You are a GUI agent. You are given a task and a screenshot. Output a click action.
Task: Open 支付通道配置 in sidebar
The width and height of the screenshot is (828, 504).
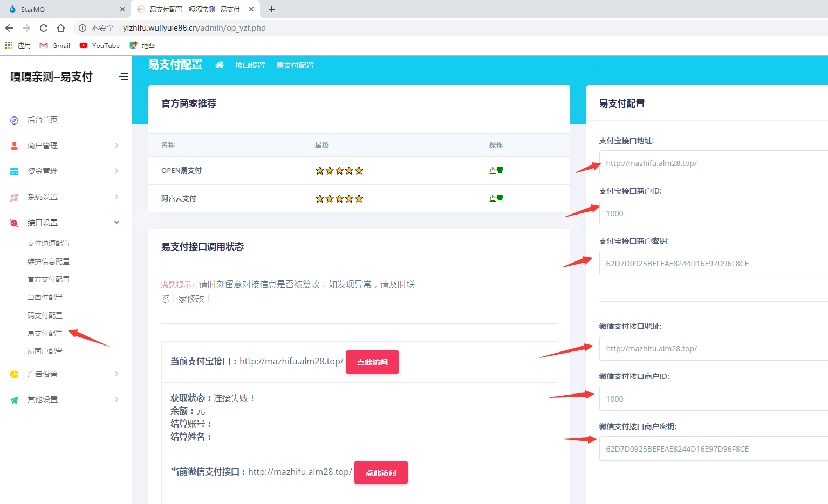coord(49,243)
